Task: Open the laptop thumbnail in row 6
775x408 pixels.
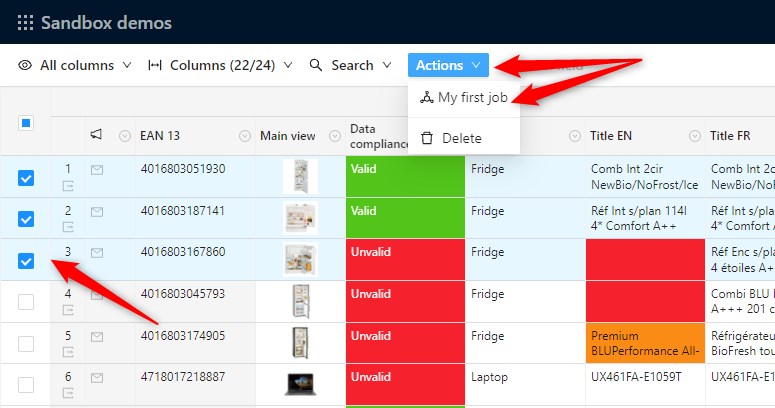Action: (300, 384)
